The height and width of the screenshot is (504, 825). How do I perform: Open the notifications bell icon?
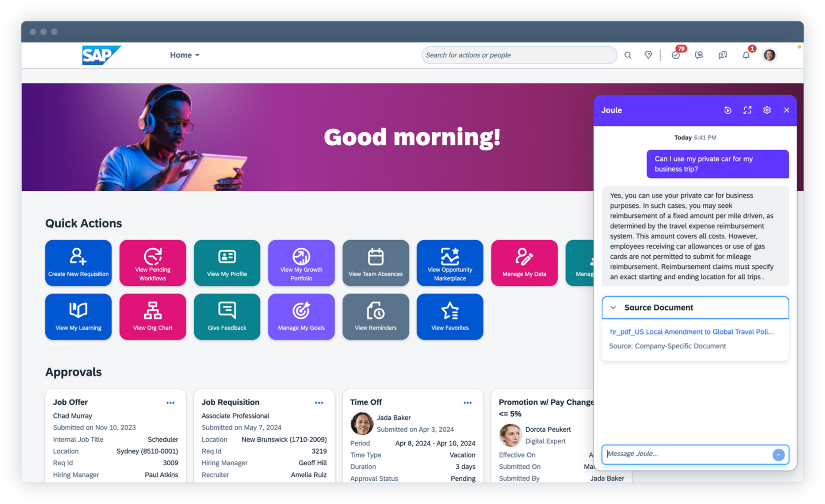coord(746,55)
